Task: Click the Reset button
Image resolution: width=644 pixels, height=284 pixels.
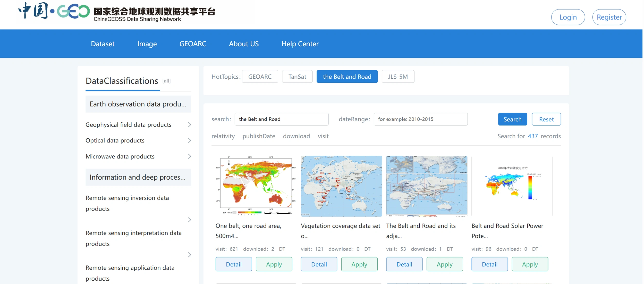Action: tap(546, 119)
